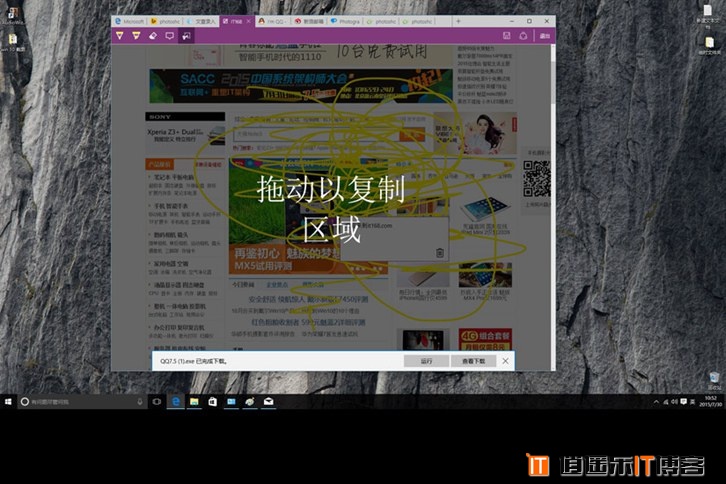Select the Recycle Bin desktop icon
726x484 pixels.
point(714,380)
